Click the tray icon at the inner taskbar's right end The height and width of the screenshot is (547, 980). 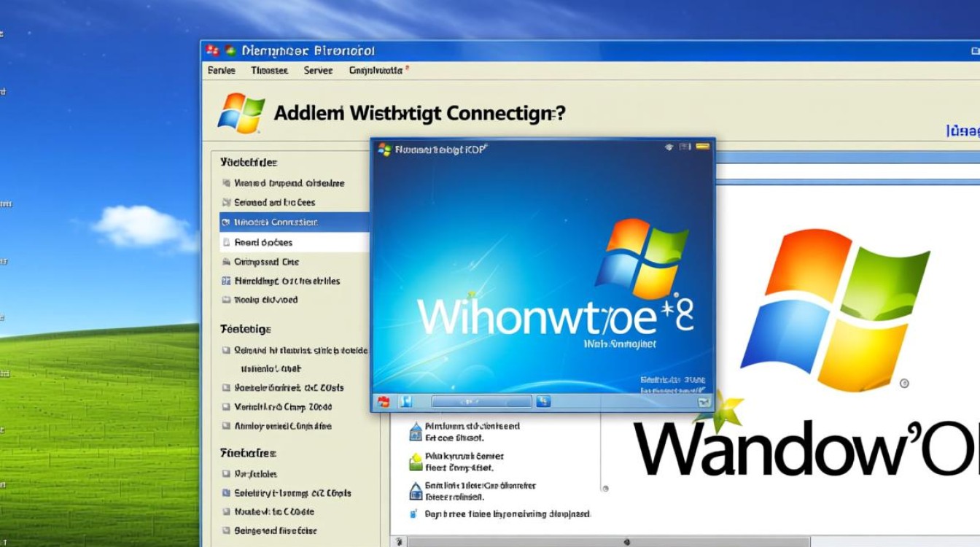pos(704,401)
